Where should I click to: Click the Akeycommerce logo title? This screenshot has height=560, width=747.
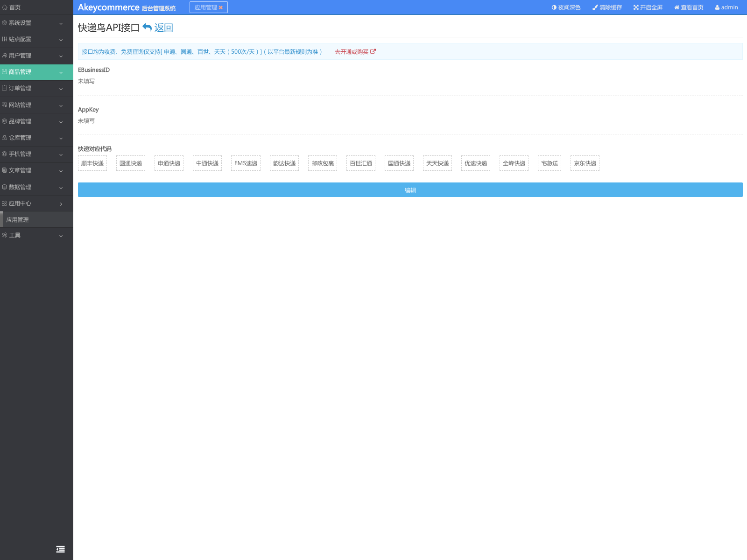(x=109, y=7)
